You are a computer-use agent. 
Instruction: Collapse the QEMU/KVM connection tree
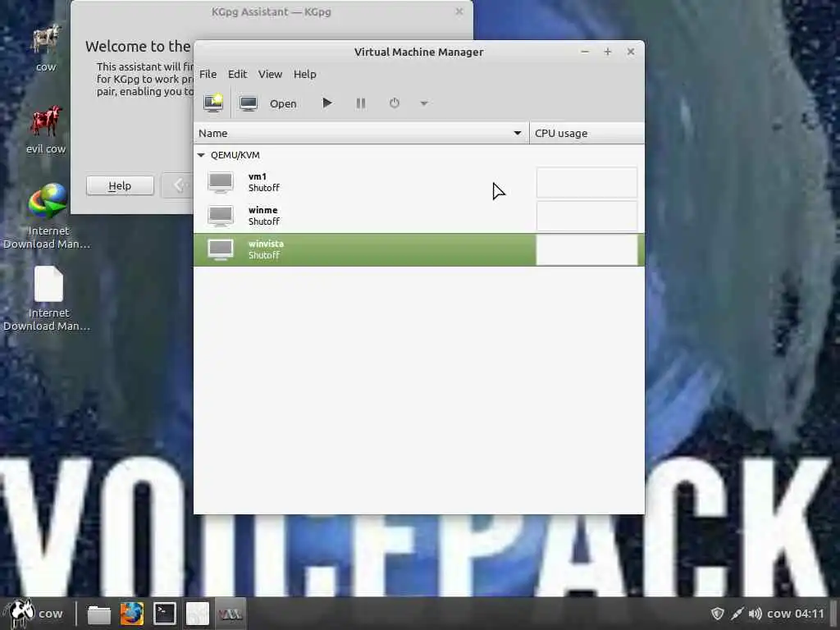(x=202, y=155)
